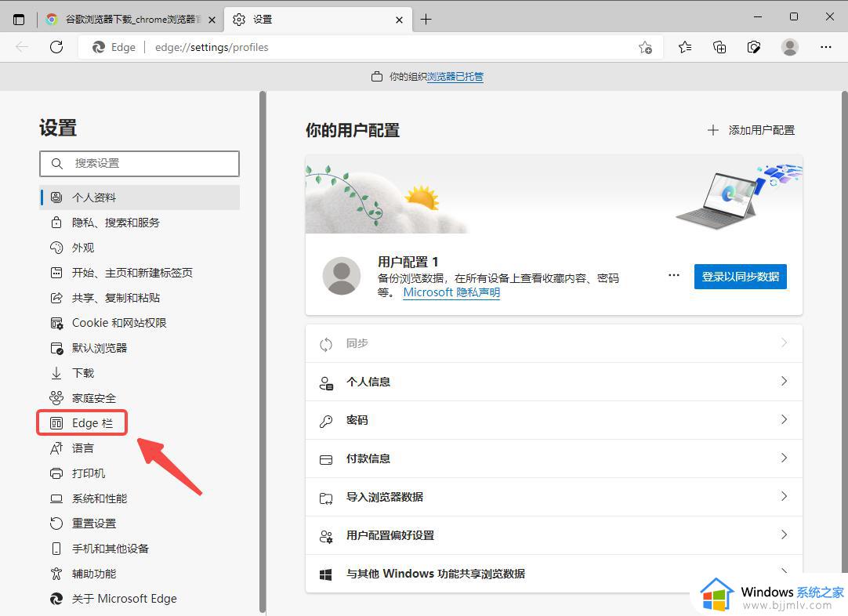
Task: Click the 系统和性能 laptop icon
Action: click(x=56, y=498)
